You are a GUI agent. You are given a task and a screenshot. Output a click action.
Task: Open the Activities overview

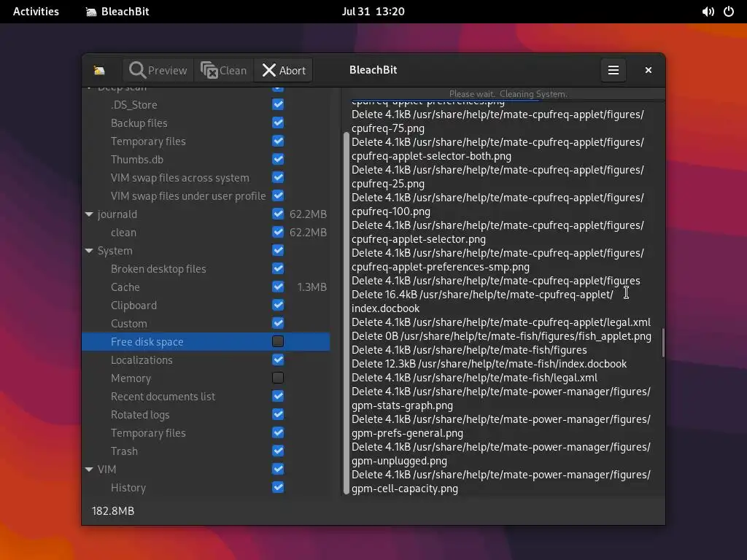tap(36, 12)
